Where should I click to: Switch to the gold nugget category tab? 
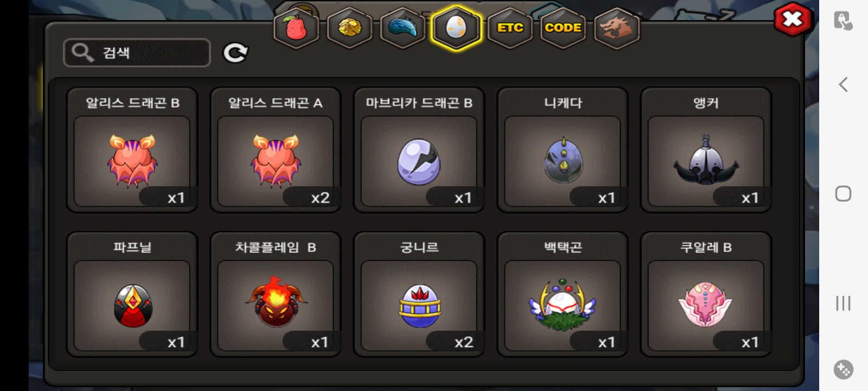coord(349,28)
